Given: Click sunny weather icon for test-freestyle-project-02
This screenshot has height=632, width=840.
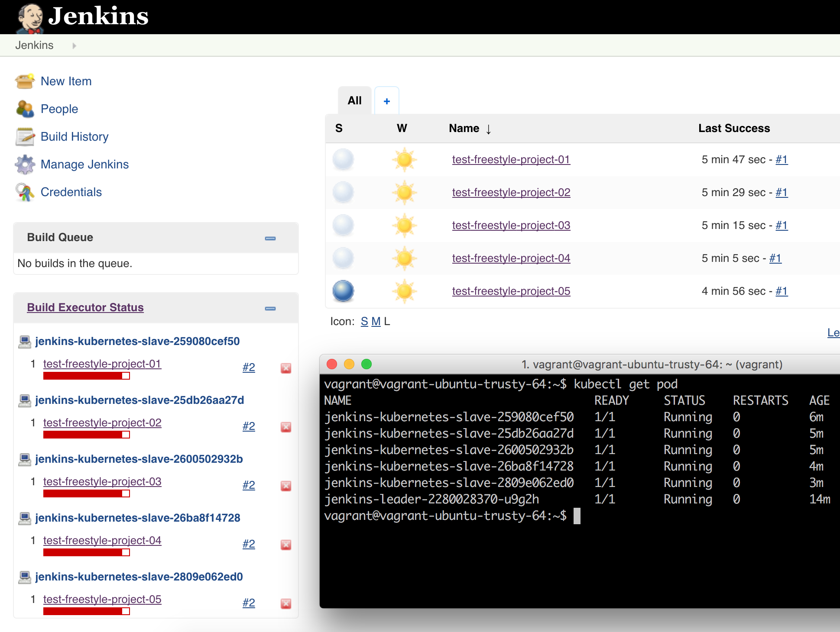Looking at the screenshot, I should click(x=405, y=193).
